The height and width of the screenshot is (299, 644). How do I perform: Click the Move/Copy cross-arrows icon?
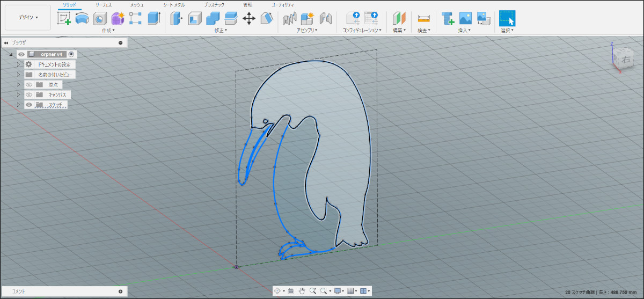[x=249, y=19]
